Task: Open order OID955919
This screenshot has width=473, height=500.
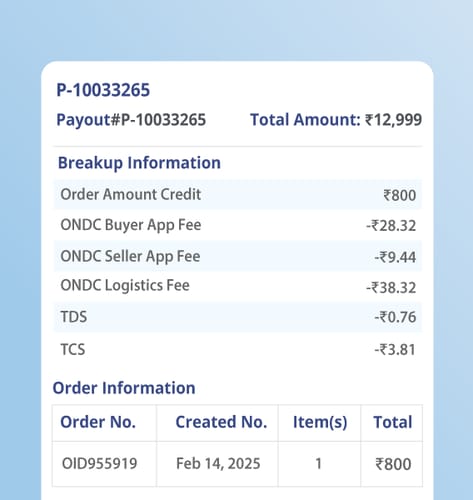Action: (100, 464)
